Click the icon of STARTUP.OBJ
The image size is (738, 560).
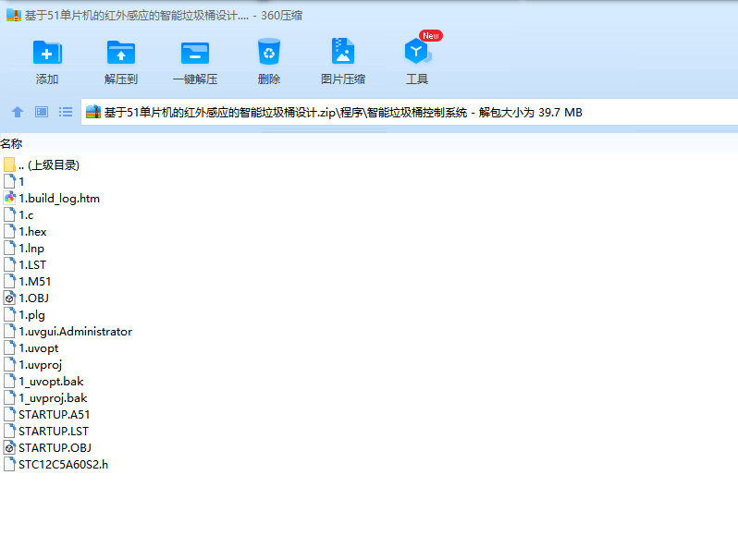click(10, 448)
